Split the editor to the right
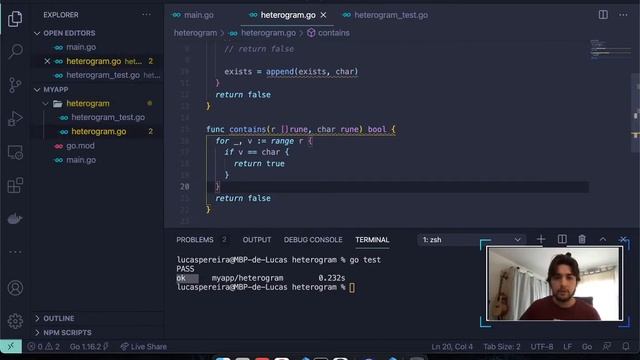This screenshot has width=640, height=360. click(x=603, y=15)
